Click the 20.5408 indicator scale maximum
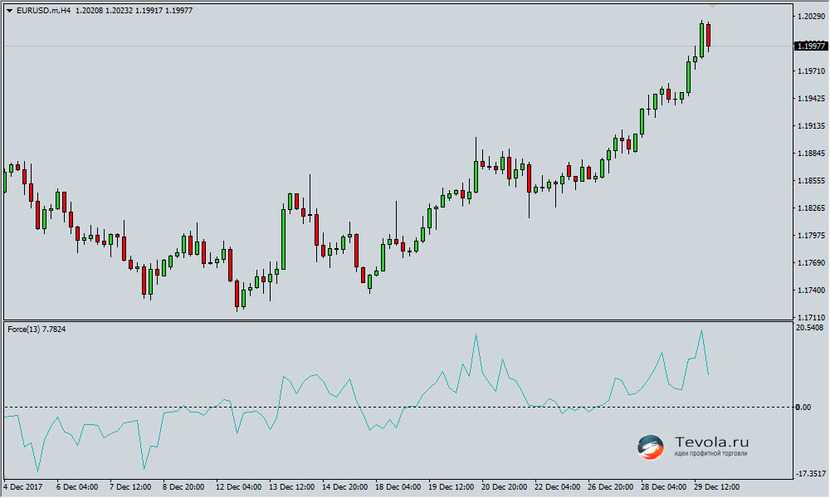830x498 pixels. tap(809, 328)
